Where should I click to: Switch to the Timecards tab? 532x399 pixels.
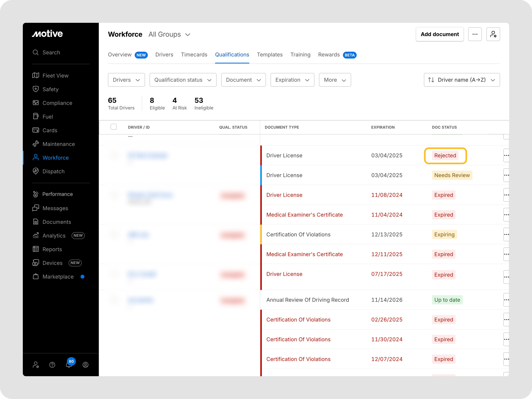click(x=194, y=55)
